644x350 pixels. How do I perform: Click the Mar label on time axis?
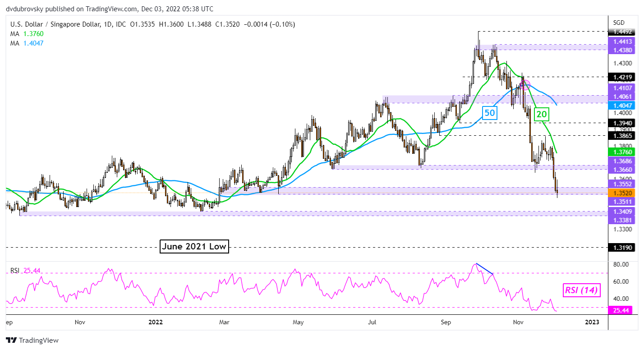click(x=224, y=322)
